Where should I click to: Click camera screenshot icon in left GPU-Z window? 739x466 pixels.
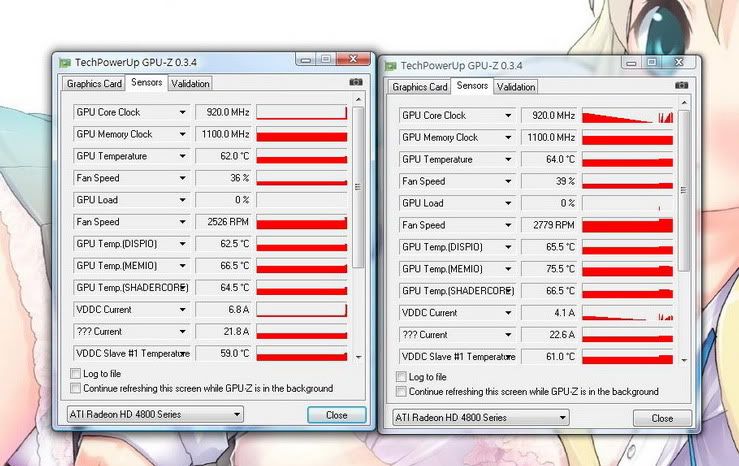pyautogui.click(x=356, y=83)
